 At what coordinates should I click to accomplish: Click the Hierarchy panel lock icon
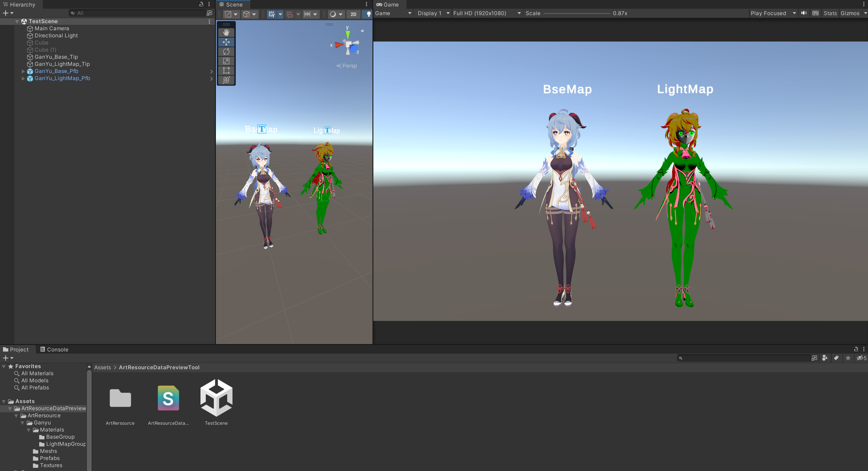coord(201,4)
